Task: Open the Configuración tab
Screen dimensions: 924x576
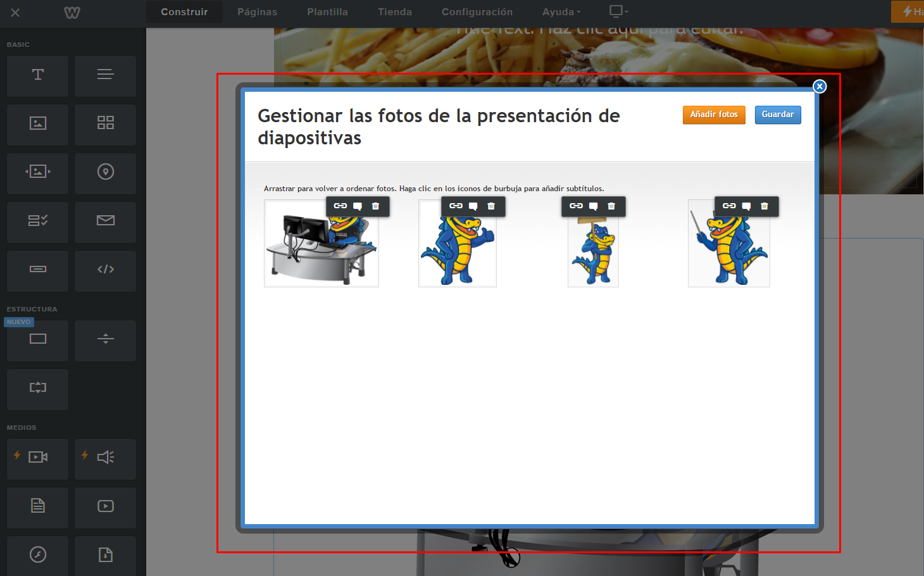Action: [x=477, y=12]
